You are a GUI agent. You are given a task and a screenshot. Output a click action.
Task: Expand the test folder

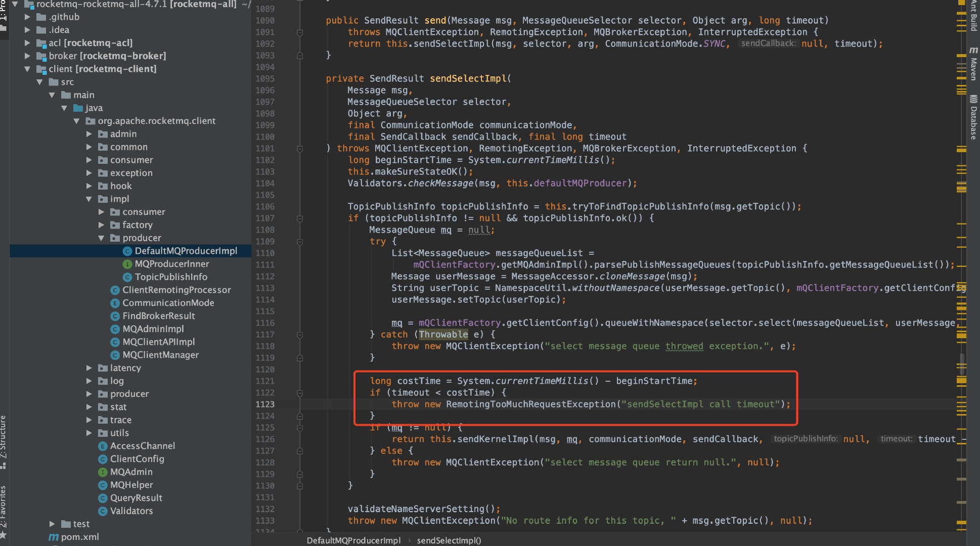coord(52,524)
